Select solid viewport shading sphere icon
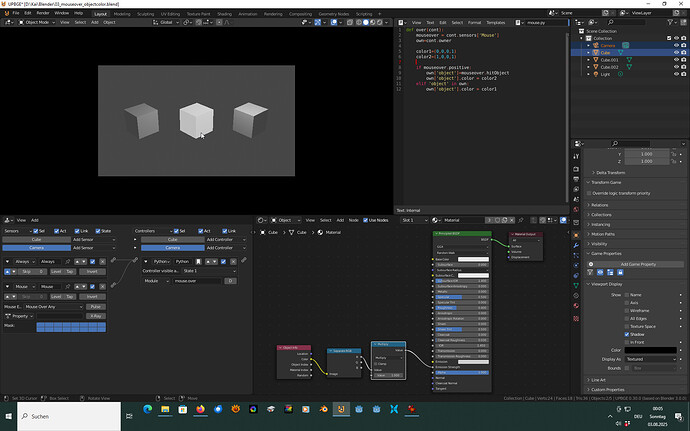The image size is (690, 431). pos(366,22)
